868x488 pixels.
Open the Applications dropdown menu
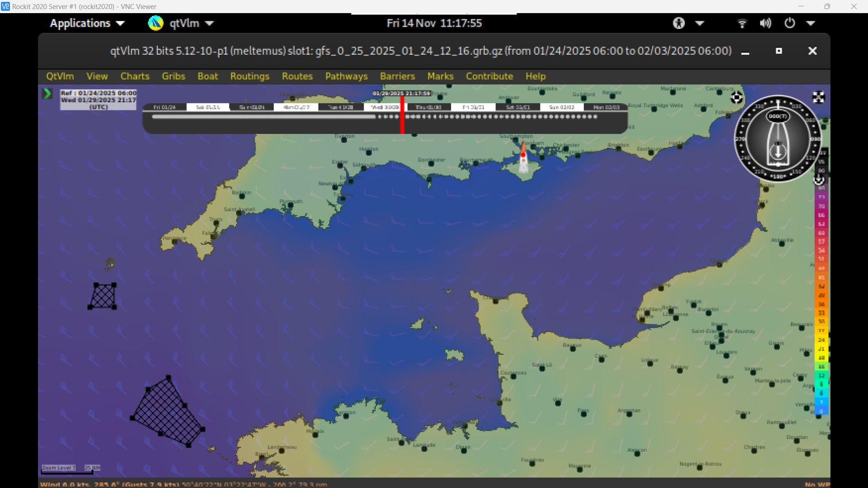pos(87,23)
